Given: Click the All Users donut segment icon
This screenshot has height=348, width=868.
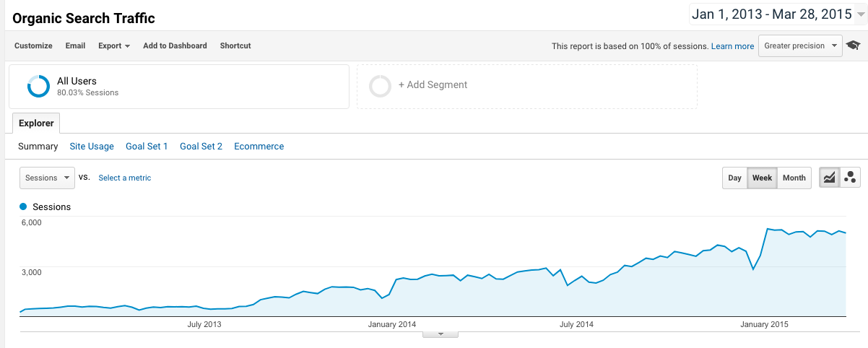Looking at the screenshot, I should tap(38, 86).
